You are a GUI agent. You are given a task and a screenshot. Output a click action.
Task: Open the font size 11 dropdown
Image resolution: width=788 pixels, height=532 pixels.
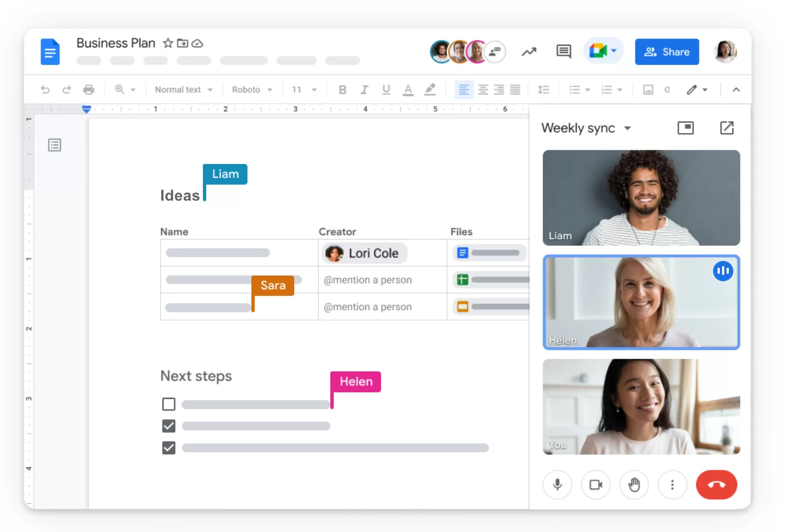[304, 90]
